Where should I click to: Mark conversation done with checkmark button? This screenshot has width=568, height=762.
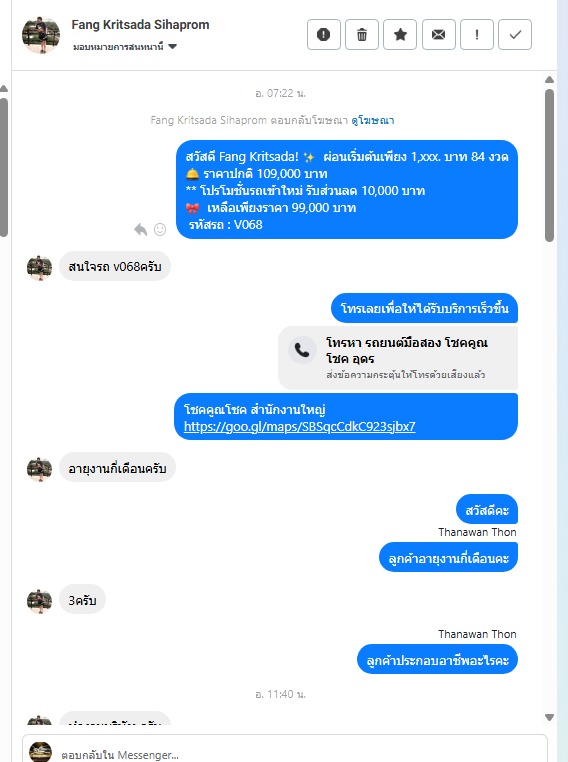515,35
